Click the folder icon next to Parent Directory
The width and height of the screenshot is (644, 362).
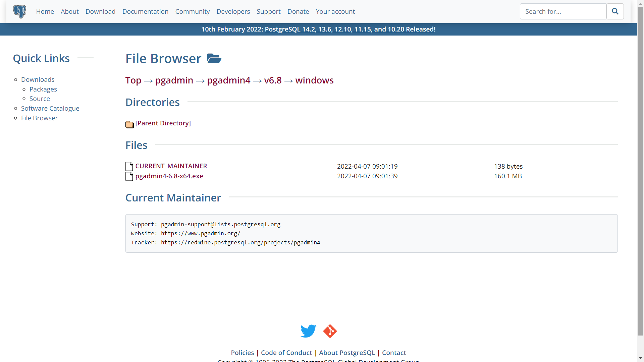129,124
